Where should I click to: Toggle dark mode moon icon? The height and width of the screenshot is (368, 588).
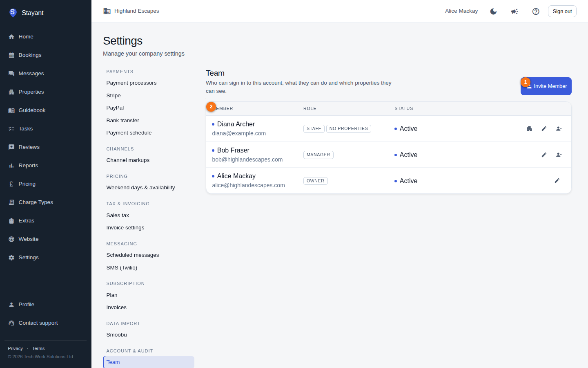[x=493, y=11]
